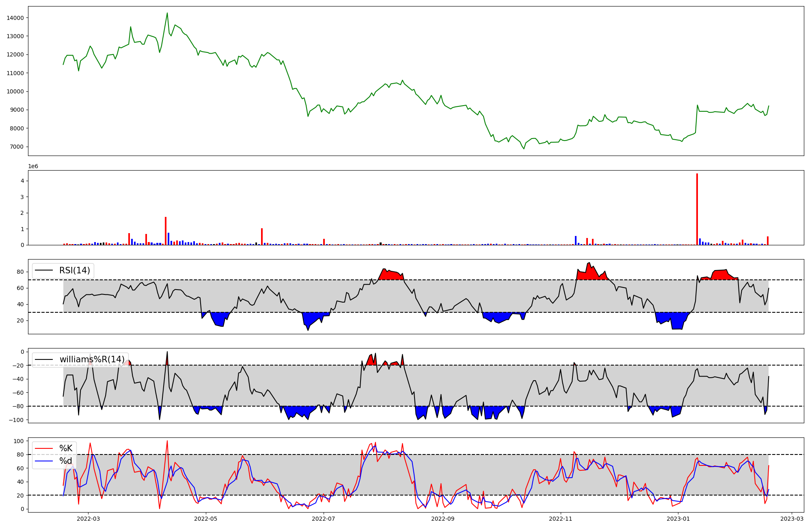Click the %d legend text
The width and height of the screenshot is (812, 528).
pyautogui.click(x=66, y=461)
